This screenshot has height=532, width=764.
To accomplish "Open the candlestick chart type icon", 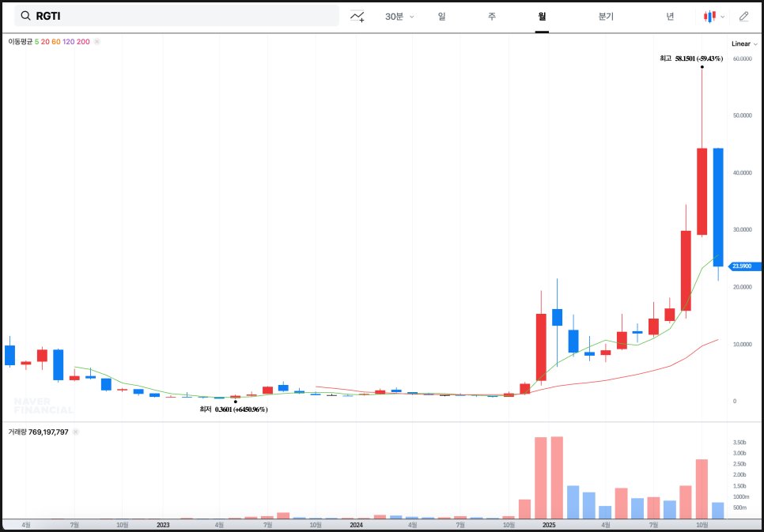I will 710,16.
